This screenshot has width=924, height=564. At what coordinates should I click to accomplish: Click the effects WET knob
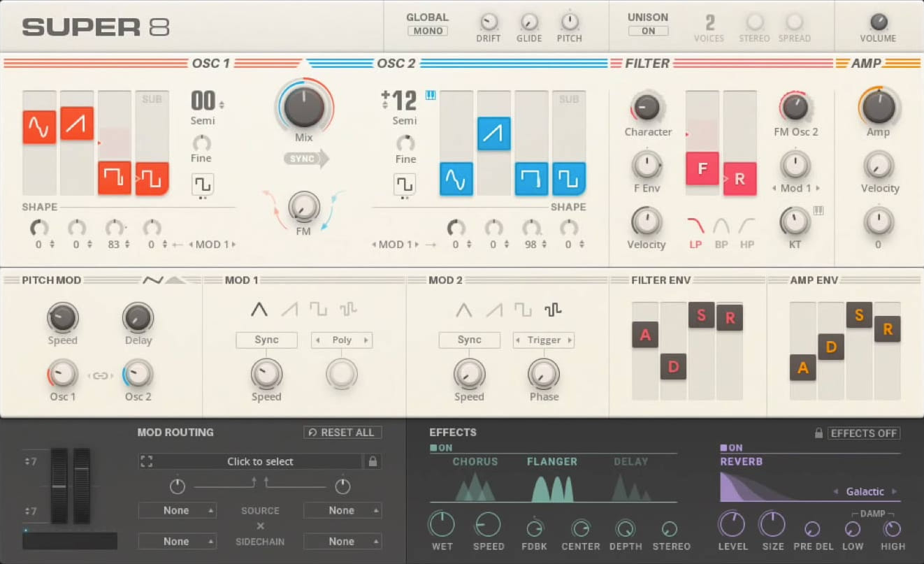click(x=442, y=524)
